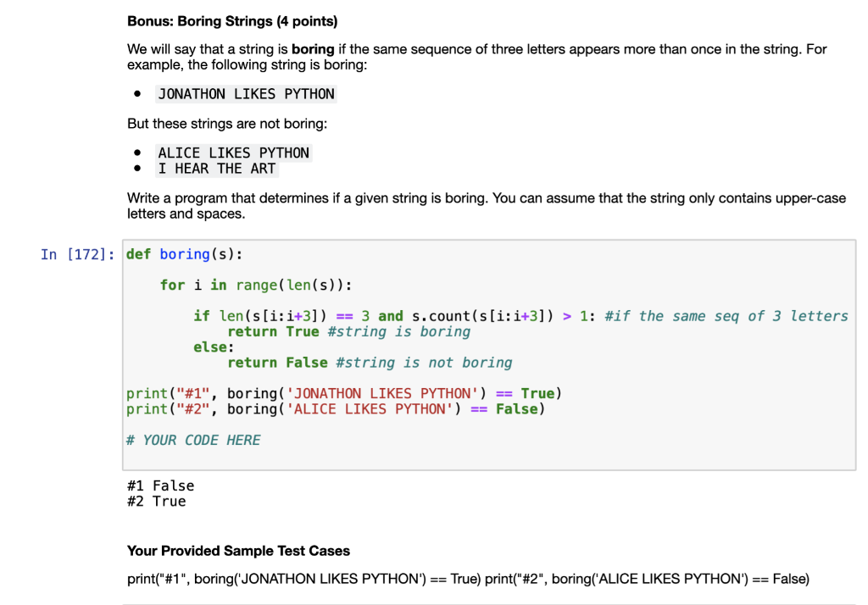Click the print("#1" ...) code line
Image resolution: width=868 pixels, height=605 pixels.
coord(344,393)
